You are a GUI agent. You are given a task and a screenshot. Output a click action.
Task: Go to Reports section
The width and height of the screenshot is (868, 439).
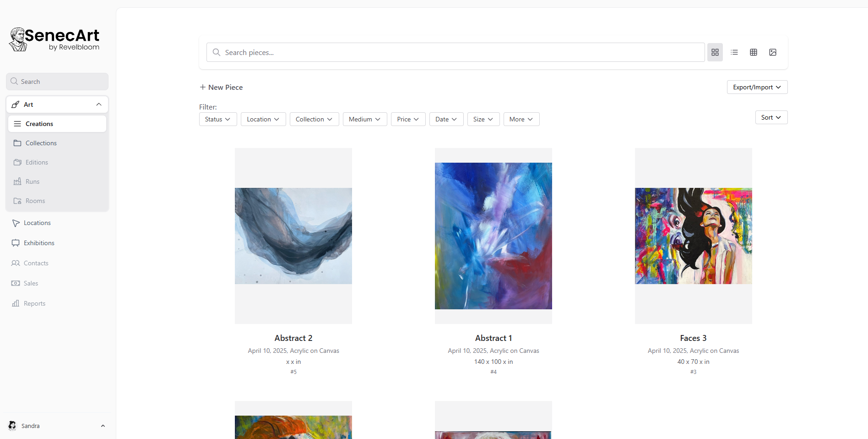34,304
